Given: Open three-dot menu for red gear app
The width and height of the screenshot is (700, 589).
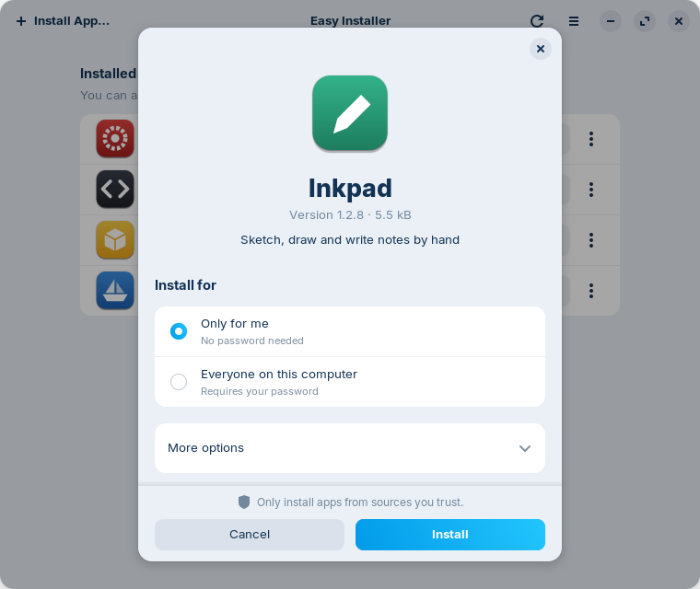Looking at the screenshot, I should pyautogui.click(x=591, y=139).
